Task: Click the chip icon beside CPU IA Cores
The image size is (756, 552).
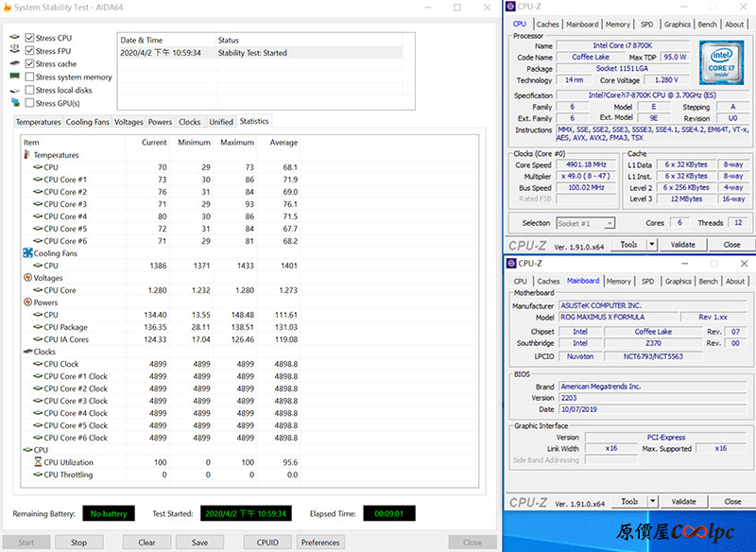Action: [38, 339]
